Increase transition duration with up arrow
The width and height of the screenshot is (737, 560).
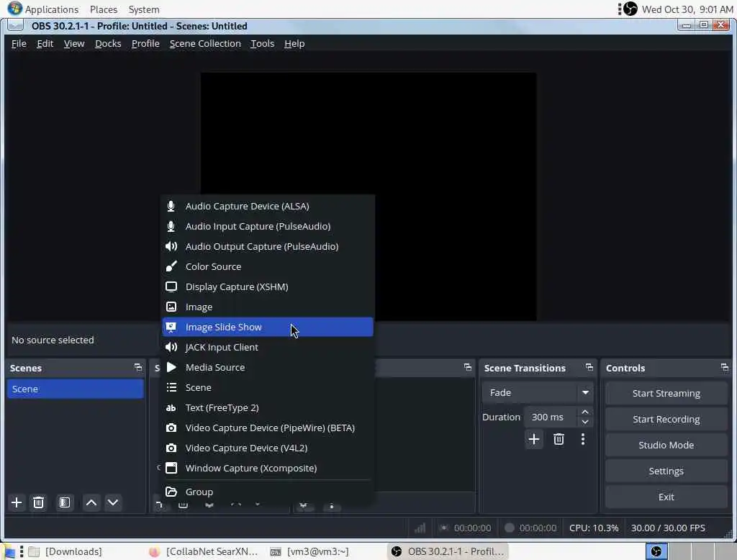click(x=584, y=412)
